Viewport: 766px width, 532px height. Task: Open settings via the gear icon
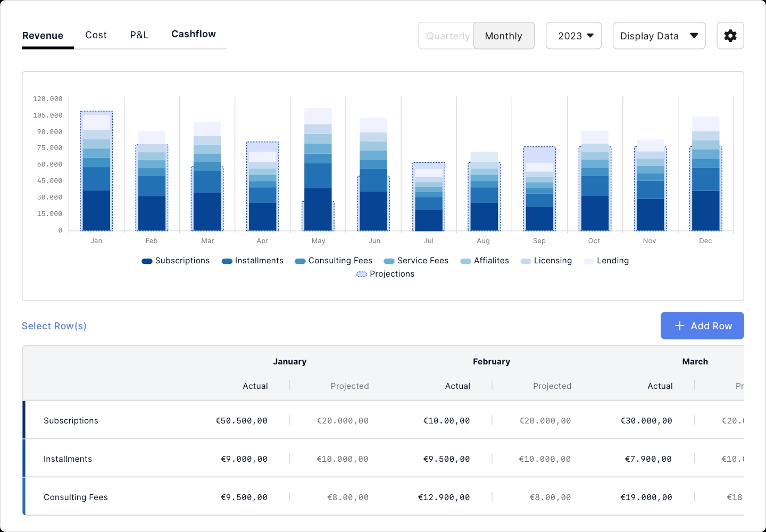tap(730, 36)
